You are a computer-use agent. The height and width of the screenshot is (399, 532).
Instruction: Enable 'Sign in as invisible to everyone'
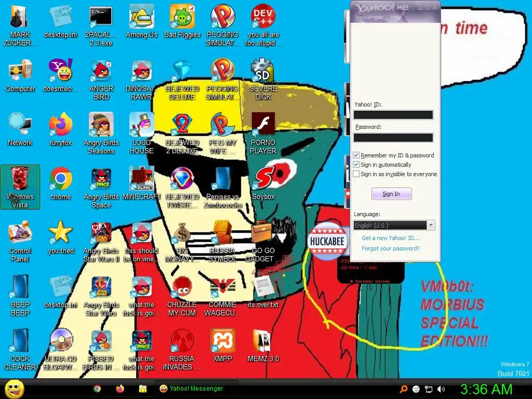(x=356, y=174)
